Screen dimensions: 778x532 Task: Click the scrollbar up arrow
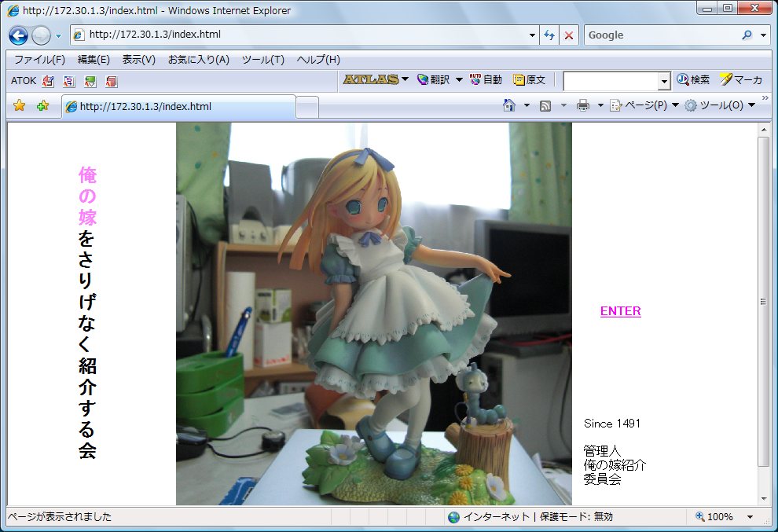(x=764, y=130)
